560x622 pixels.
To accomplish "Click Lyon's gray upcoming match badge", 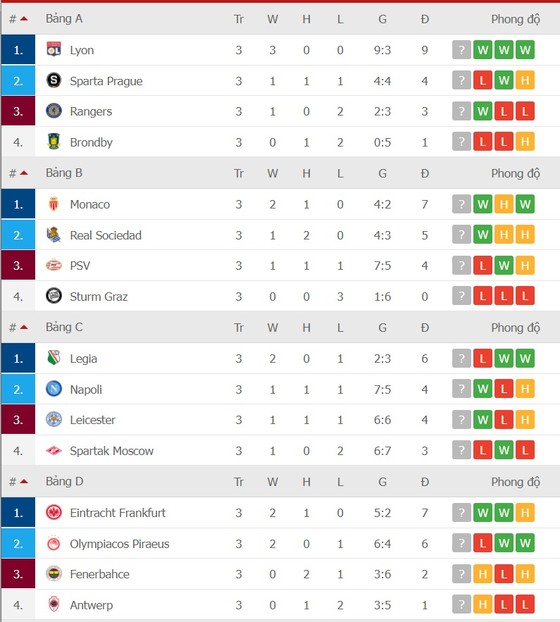I will (461, 50).
